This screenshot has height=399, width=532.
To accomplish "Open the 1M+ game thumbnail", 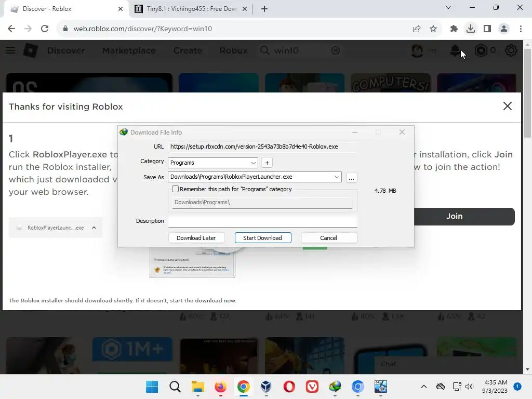I will [132, 355].
